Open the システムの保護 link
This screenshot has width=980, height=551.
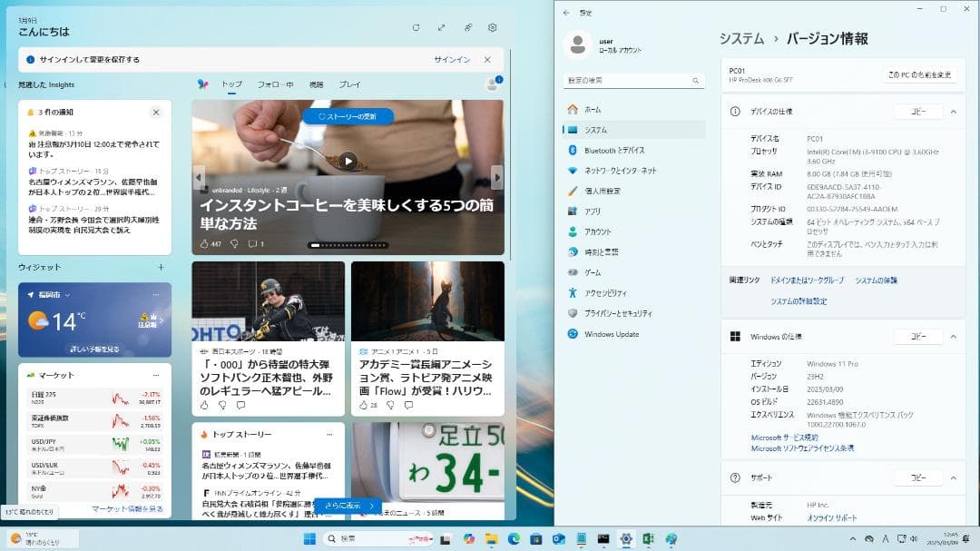click(876, 281)
